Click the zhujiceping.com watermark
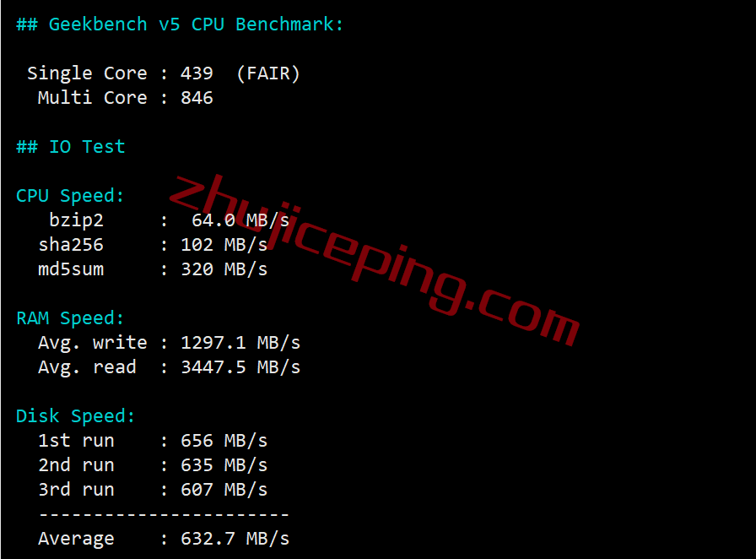The height and width of the screenshot is (559, 756). (x=374, y=260)
